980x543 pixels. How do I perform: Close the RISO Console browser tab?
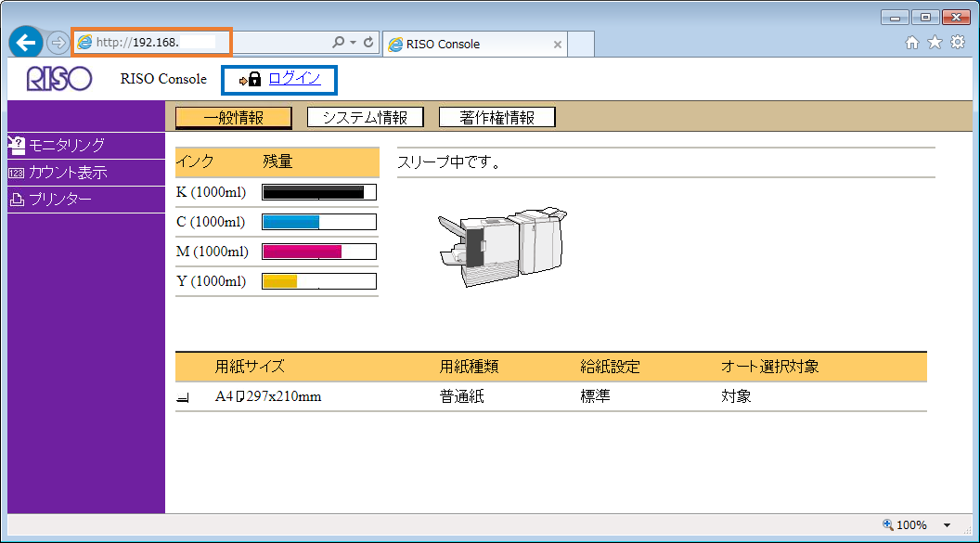558,45
